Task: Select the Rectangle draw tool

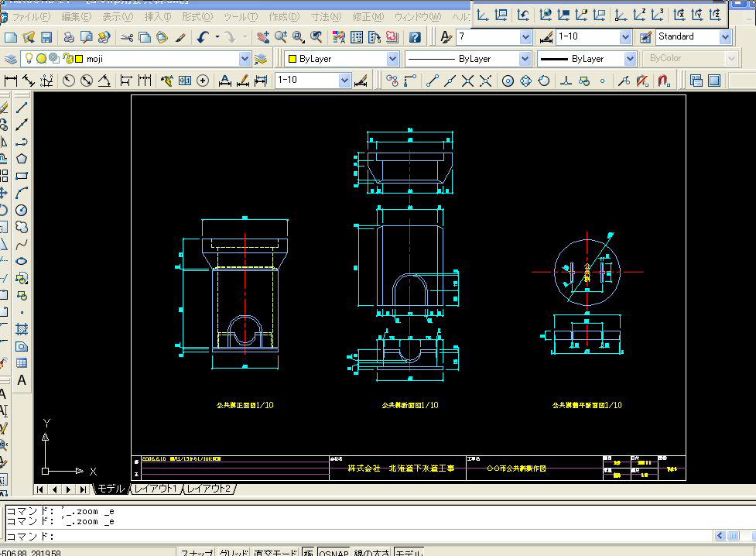Action: [x=22, y=176]
